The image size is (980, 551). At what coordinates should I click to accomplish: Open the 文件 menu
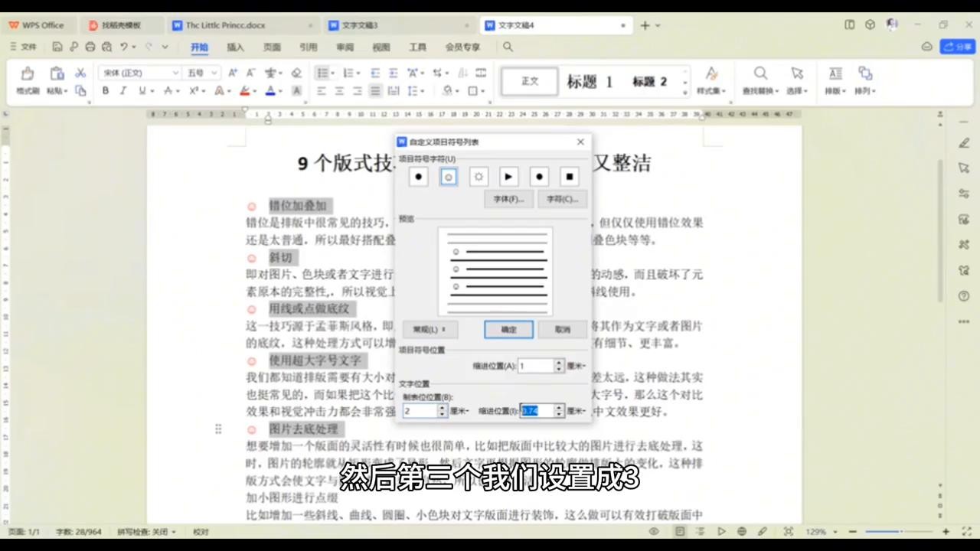pos(24,47)
